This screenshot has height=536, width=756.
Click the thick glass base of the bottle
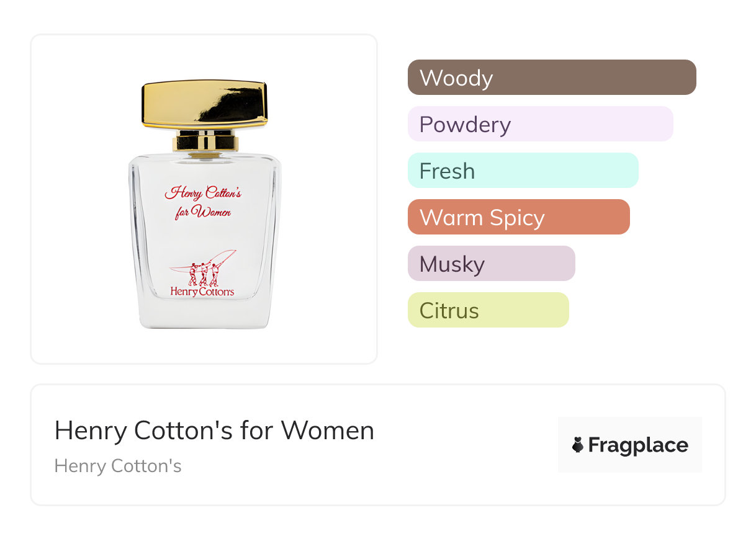click(205, 315)
